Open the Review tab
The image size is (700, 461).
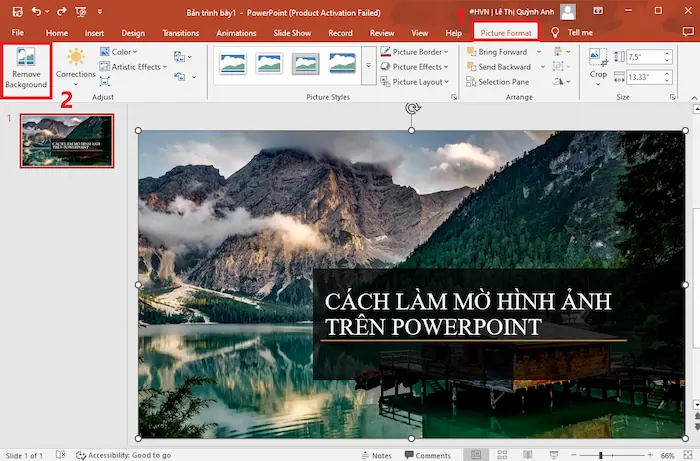pos(382,33)
